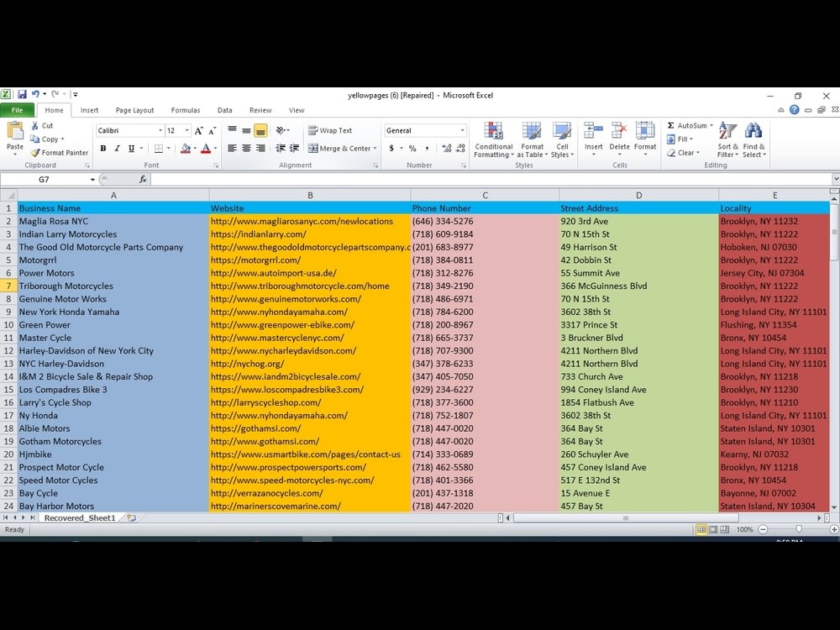
Task: Open the font size dropdown
Action: (x=187, y=130)
